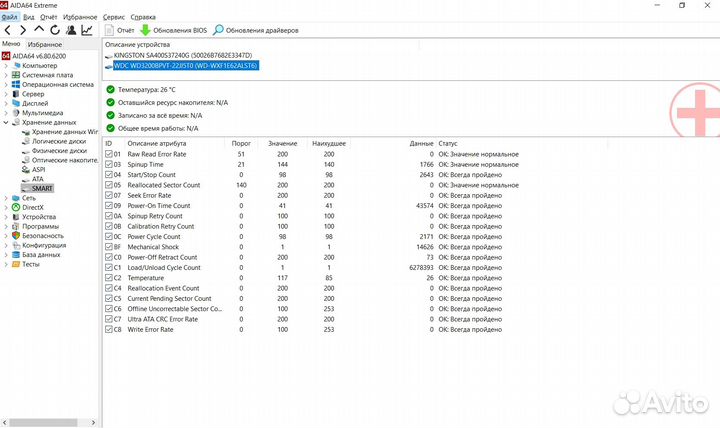Open the Сервис menu
Viewport: 720px width, 428px height.
(114, 17)
